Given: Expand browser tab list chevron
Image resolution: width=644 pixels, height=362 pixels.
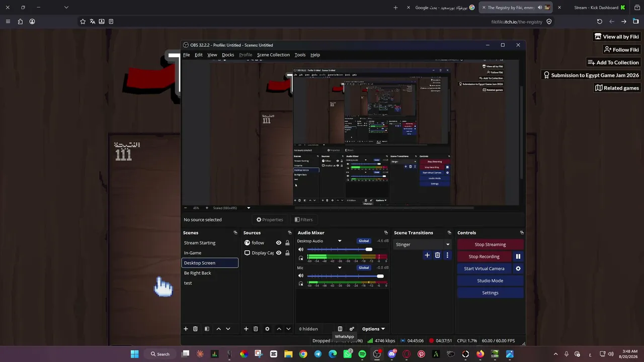Looking at the screenshot, I should (x=66, y=8).
